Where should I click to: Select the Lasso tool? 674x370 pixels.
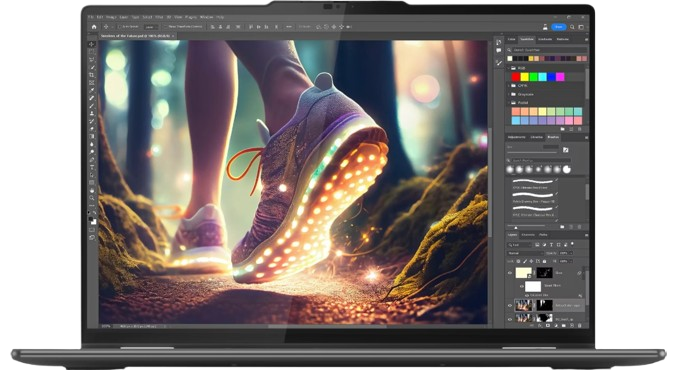coord(92,60)
